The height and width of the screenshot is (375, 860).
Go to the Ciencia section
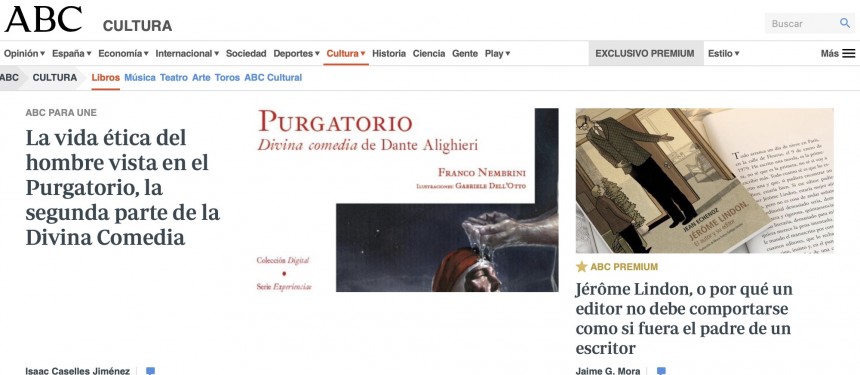click(x=429, y=53)
